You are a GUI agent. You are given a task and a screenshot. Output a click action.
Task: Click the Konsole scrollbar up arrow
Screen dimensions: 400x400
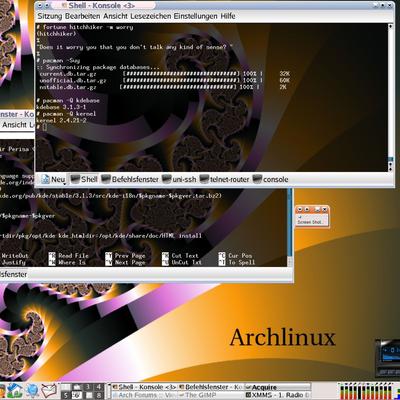click(391, 27)
